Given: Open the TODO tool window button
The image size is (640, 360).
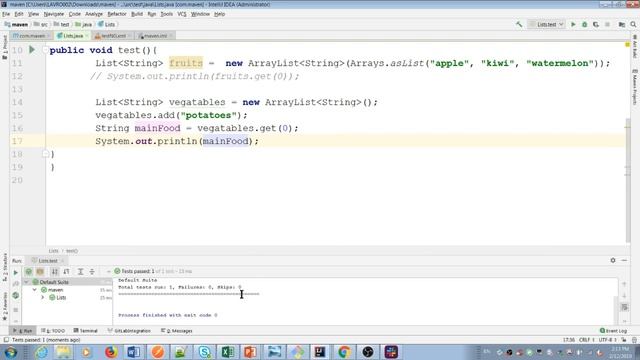Looking at the screenshot, I should tap(53, 331).
